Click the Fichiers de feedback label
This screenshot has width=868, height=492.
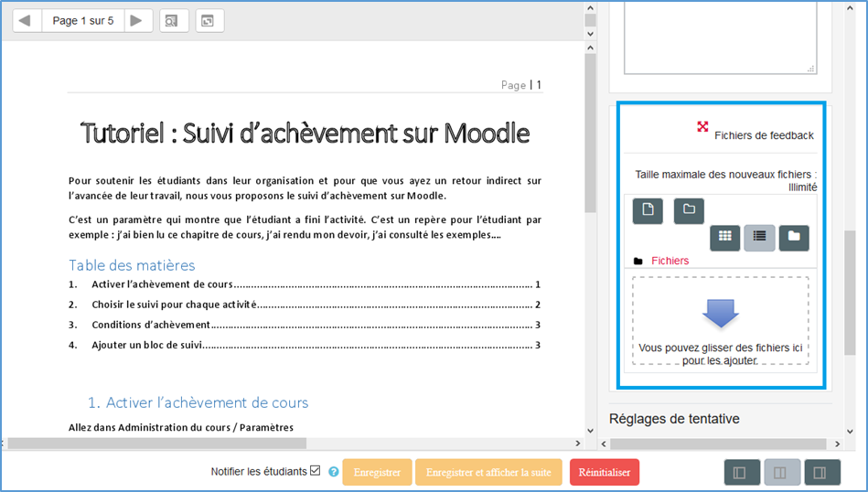(x=764, y=135)
